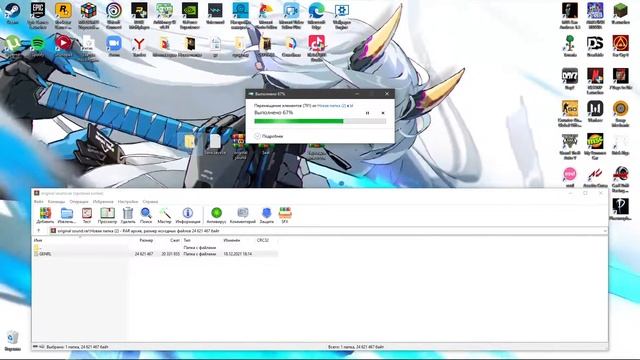Go up one level with arrow button
Screen dimensions: 640x360
[x=39, y=231]
